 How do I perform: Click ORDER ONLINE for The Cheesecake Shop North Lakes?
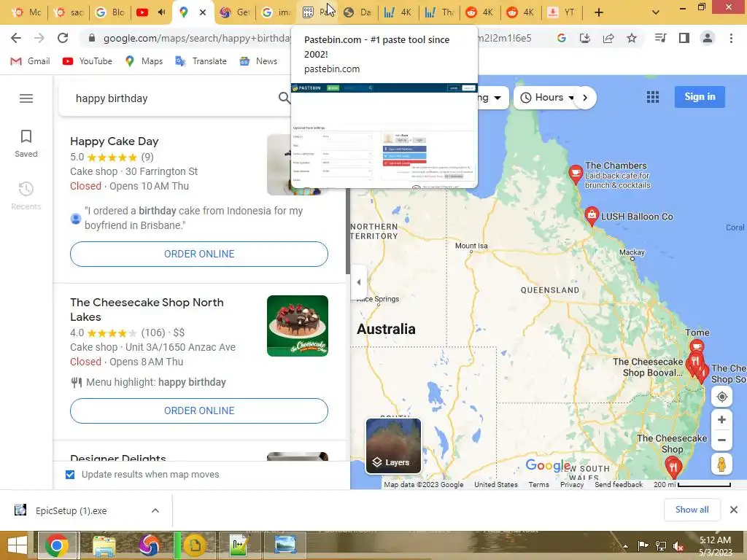pos(199,411)
